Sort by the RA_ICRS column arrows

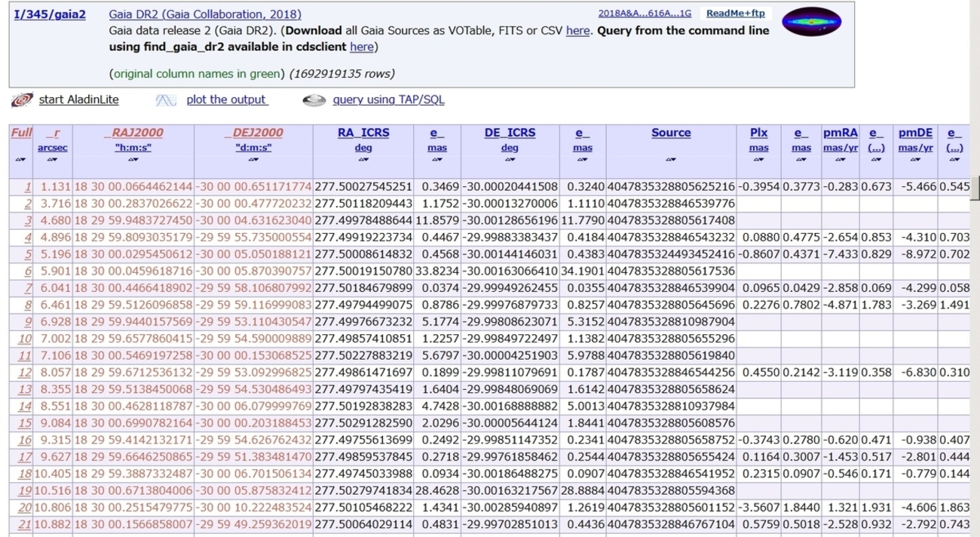tap(363, 160)
